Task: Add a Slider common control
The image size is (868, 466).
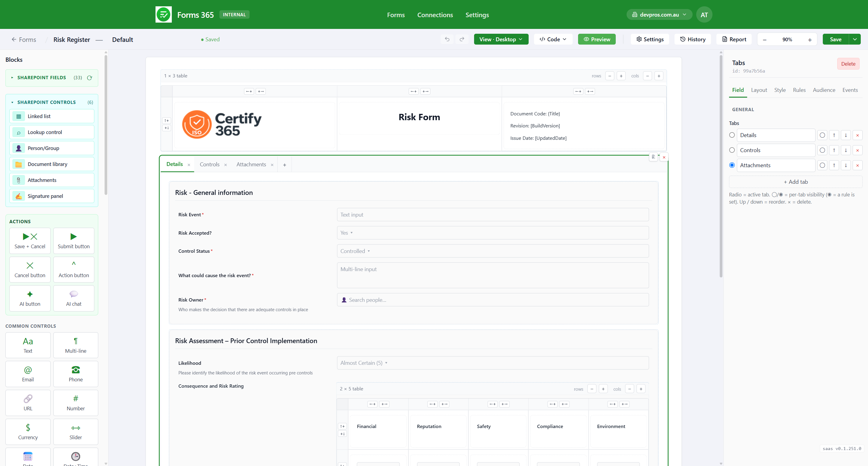Action: tap(76, 432)
